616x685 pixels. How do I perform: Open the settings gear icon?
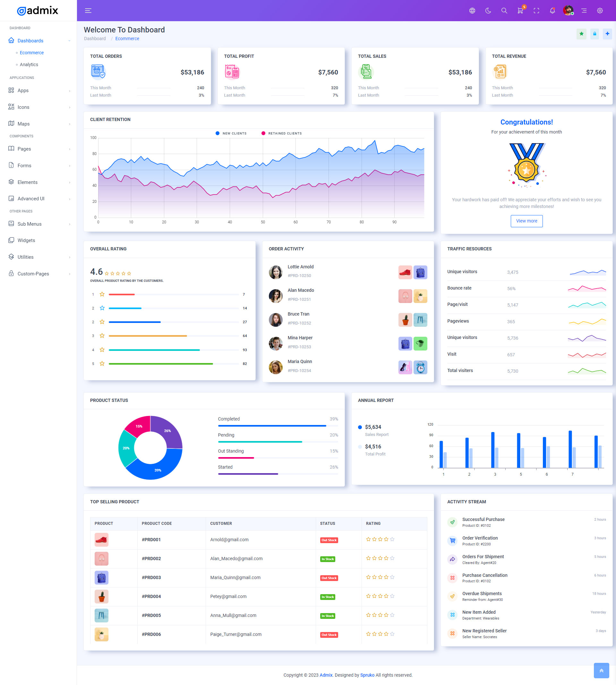(600, 11)
